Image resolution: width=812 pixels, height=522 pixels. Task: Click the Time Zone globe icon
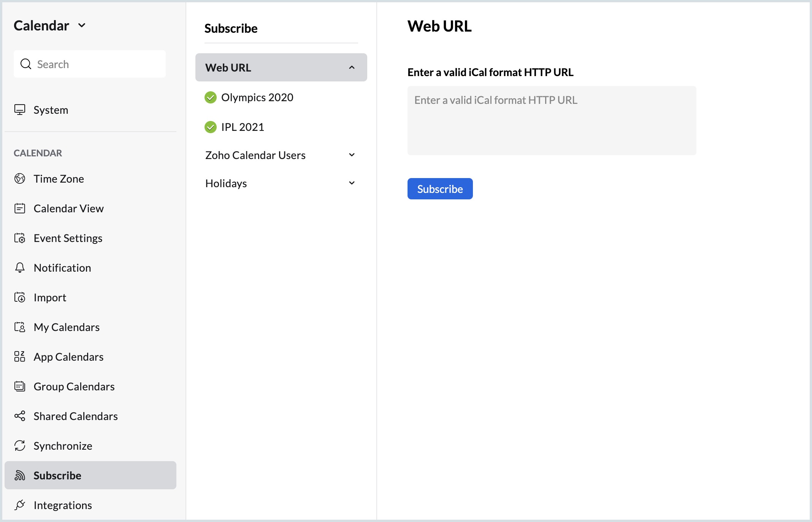20,178
